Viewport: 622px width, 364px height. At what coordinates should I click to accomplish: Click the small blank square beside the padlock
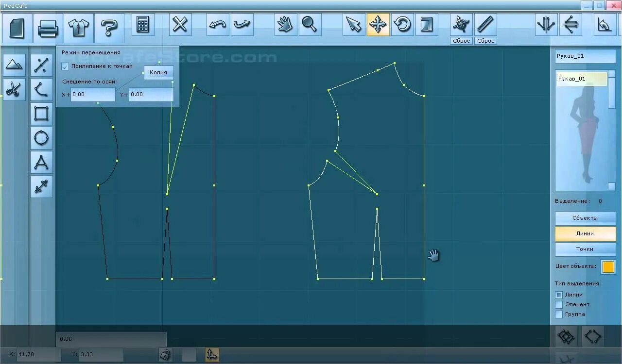coord(189,355)
